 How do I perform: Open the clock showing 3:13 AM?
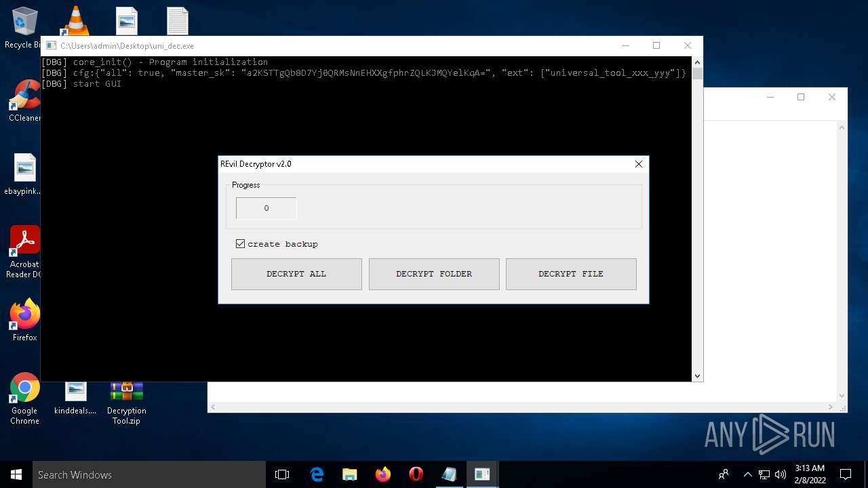click(810, 474)
